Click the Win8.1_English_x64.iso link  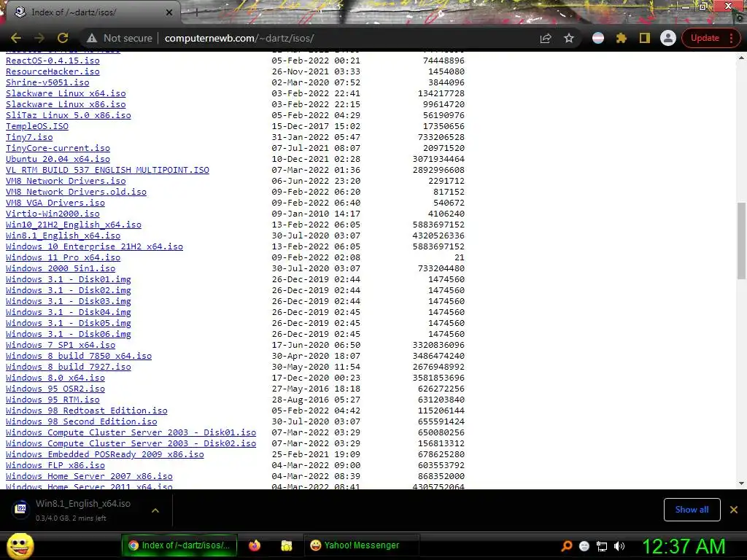tap(63, 236)
